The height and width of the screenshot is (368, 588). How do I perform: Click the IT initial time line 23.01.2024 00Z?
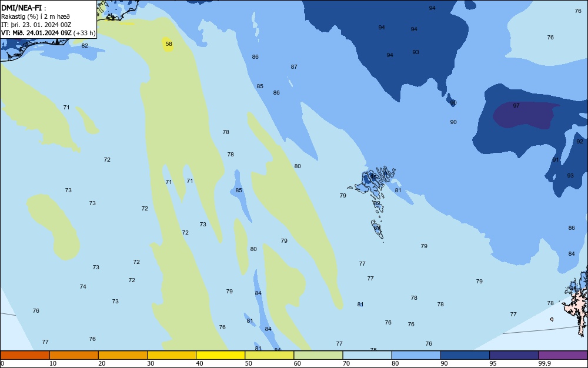pyautogui.click(x=36, y=25)
